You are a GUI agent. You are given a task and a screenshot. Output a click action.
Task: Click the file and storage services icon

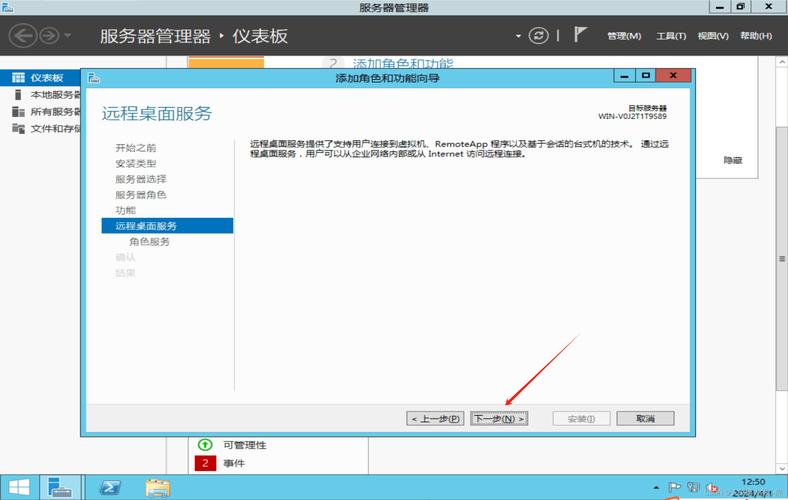coord(18,129)
